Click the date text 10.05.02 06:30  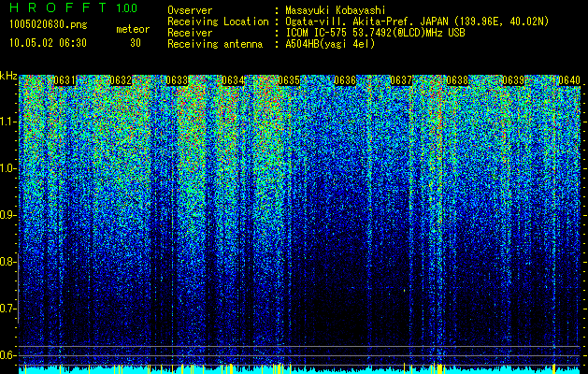48,43
